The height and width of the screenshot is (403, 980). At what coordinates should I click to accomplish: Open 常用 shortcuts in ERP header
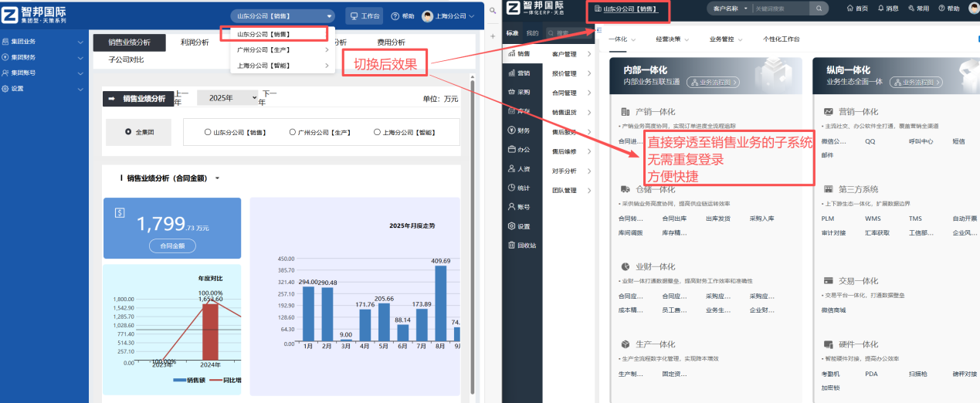[918, 8]
